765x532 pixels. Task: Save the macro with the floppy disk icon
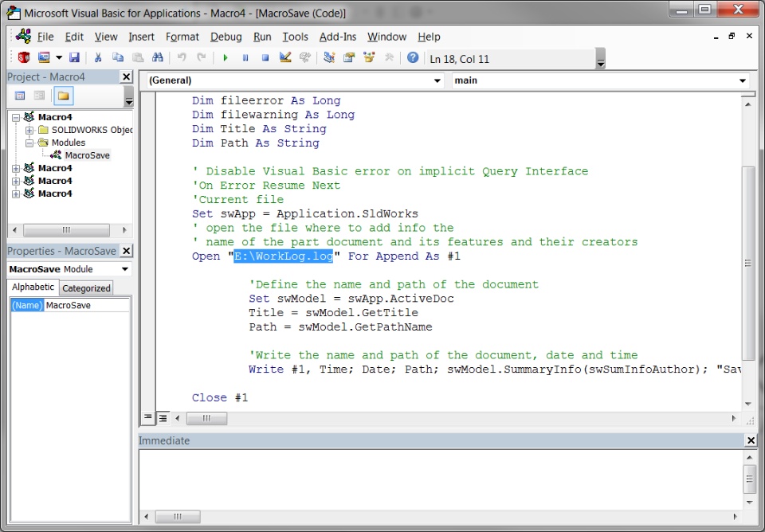click(74, 57)
